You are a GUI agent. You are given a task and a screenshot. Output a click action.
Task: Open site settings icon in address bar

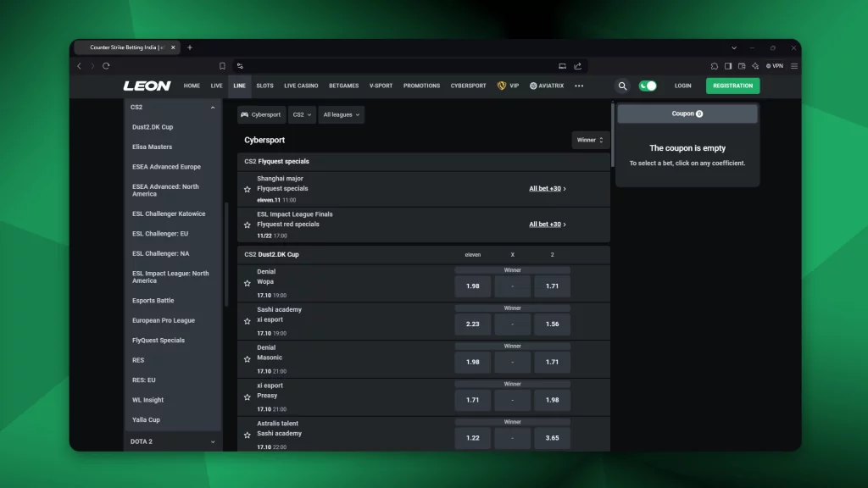tap(240, 66)
